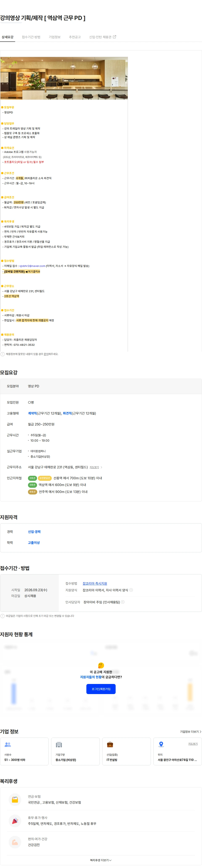This screenshot has height=868, width=202.
Task: Click the office lounge photo
Action: [x=64, y=78]
